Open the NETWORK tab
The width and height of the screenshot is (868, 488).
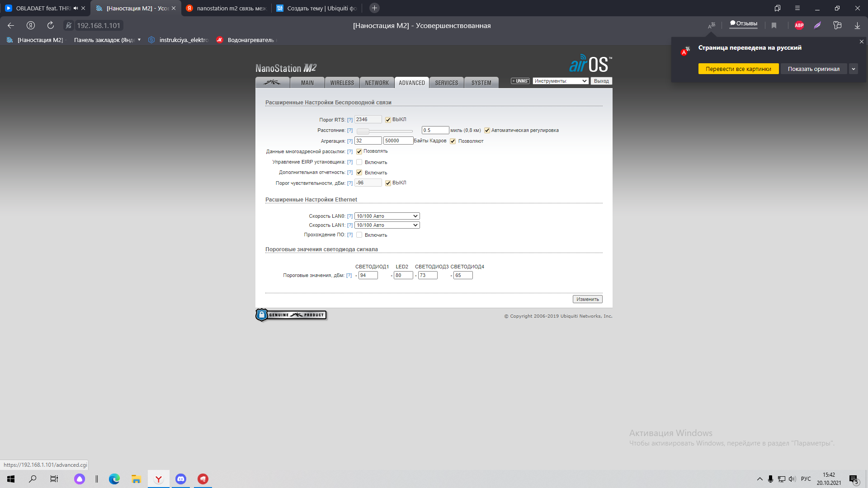[x=377, y=83]
